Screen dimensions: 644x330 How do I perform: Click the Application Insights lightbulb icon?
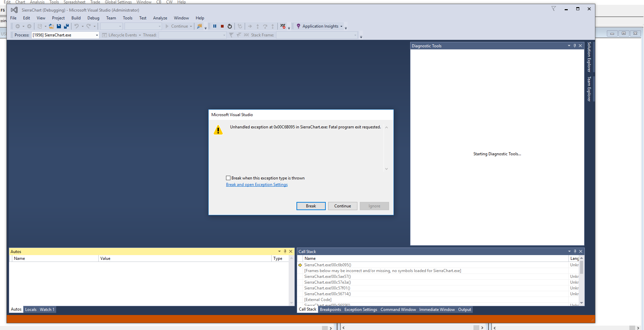(299, 26)
